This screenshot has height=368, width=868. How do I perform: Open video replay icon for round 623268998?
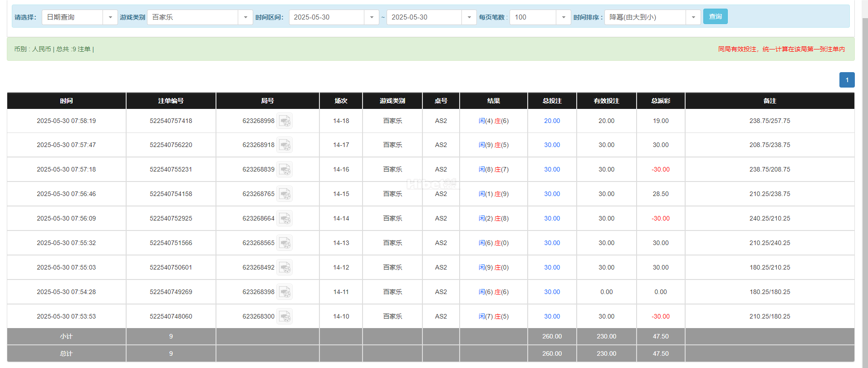click(284, 121)
